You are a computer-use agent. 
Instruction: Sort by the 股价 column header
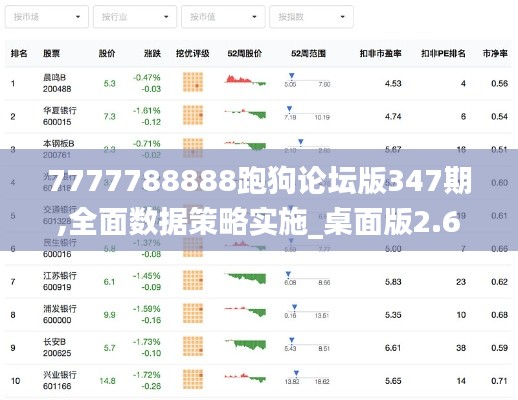pyautogui.click(x=107, y=53)
